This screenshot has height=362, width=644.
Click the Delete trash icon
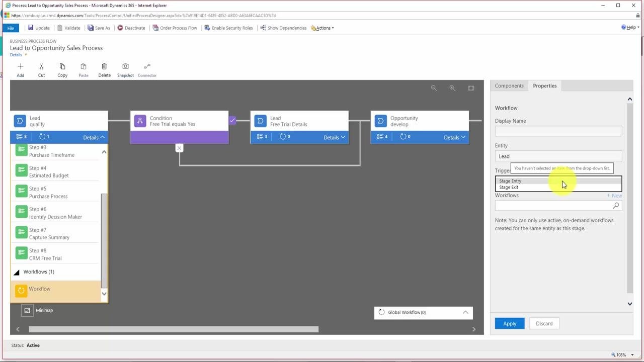click(104, 66)
